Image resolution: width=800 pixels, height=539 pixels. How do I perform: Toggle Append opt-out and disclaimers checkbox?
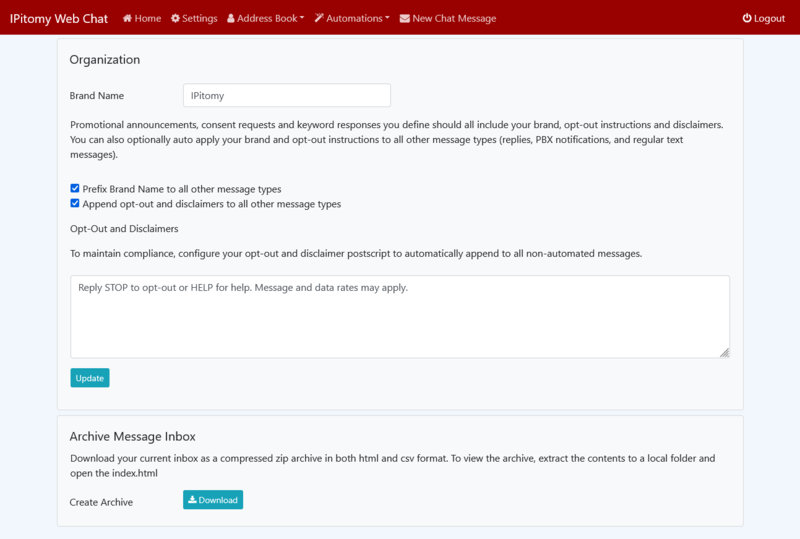(x=75, y=203)
